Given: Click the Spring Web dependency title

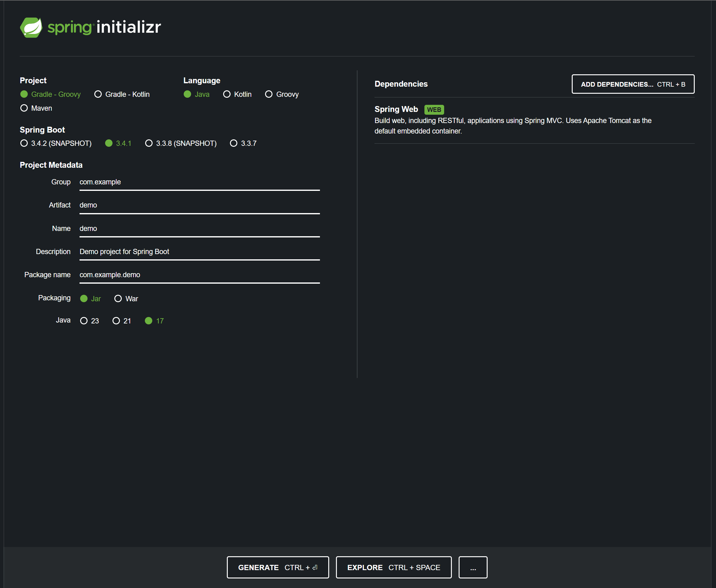Looking at the screenshot, I should [396, 109].
